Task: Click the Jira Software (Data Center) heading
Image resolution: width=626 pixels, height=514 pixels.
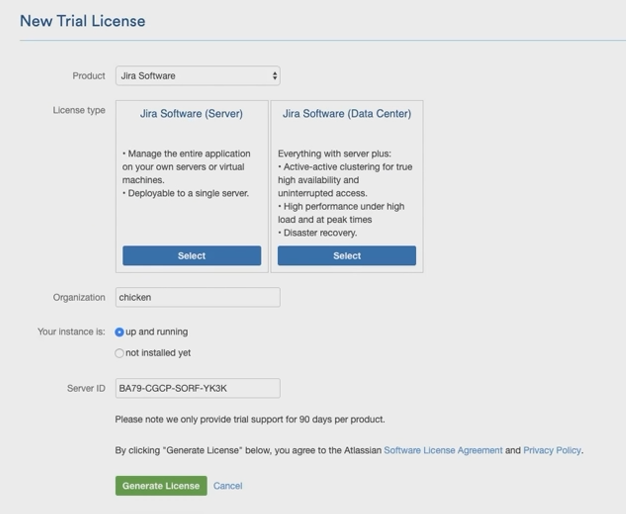Action: [x=347, y=114]
